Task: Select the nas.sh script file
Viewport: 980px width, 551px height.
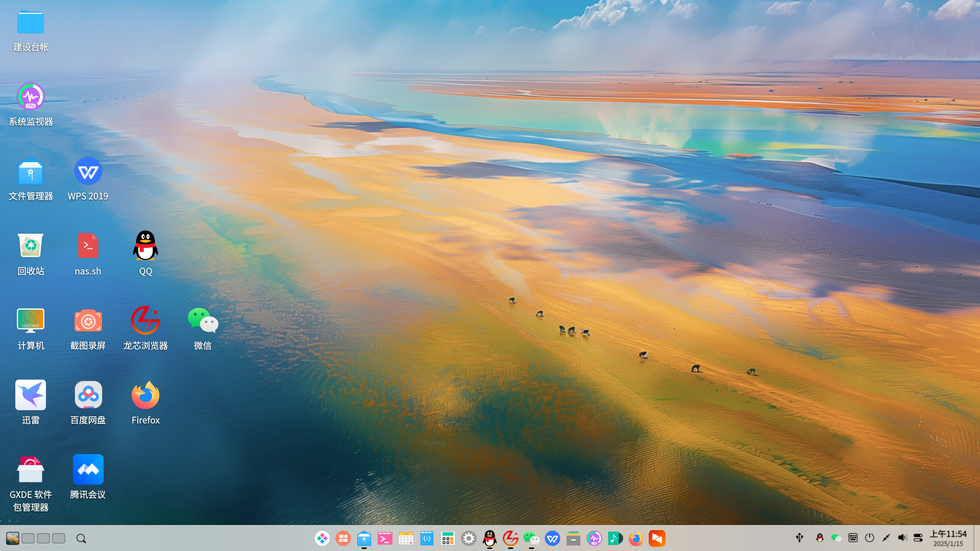Action: pos(88,254)
